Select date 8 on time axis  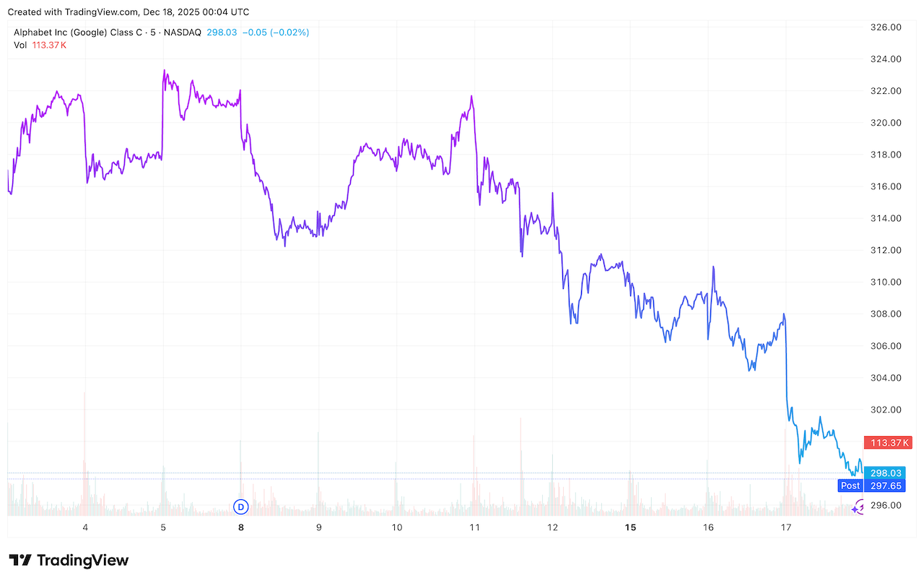tap(241, 527)
